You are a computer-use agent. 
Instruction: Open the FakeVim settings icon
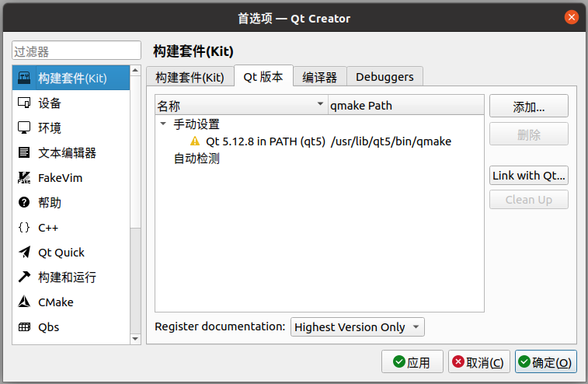pyautogui.click(x=24, y=177)
